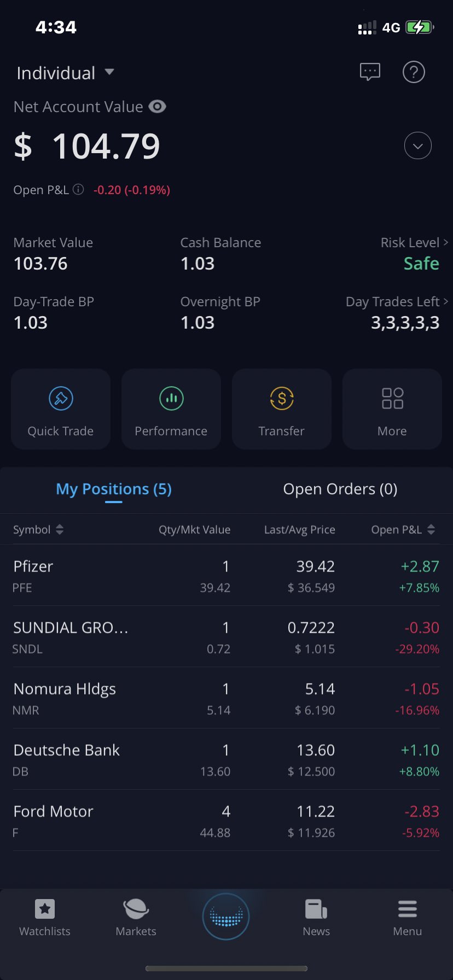
Task: Expand account details with circled chevron
Action: [x=417, y=146]
